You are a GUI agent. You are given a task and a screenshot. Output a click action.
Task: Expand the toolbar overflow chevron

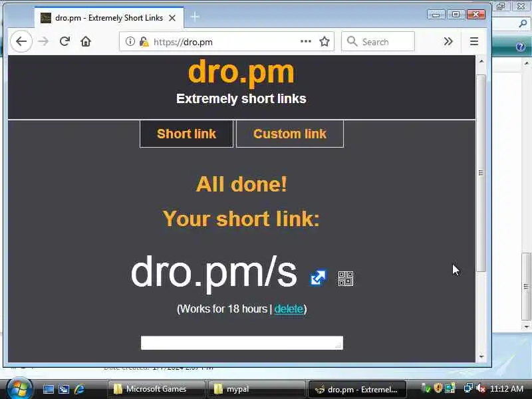(x=448, y=41)
